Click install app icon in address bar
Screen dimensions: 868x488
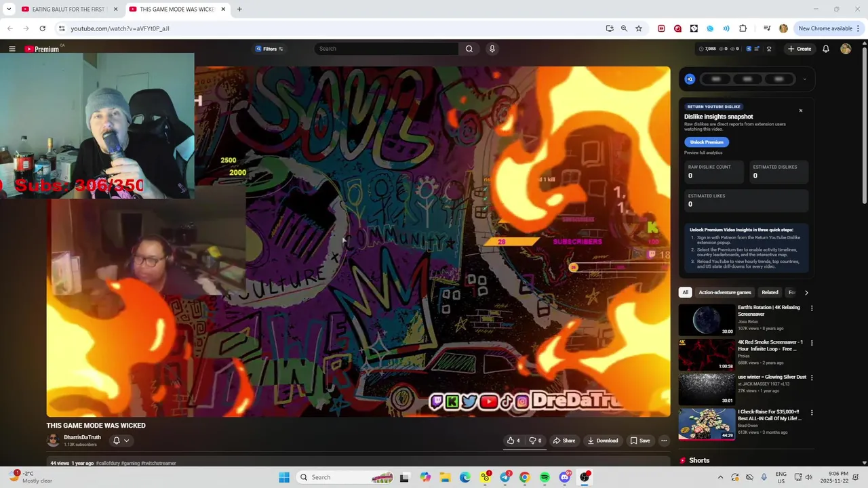610,28
